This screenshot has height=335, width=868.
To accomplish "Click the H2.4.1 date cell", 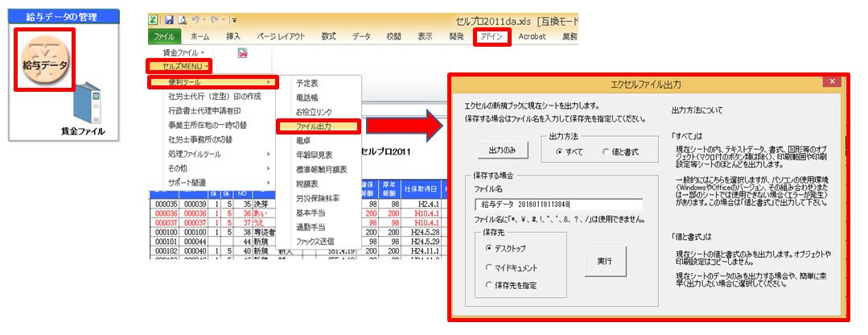I will [x=422, y=205].
